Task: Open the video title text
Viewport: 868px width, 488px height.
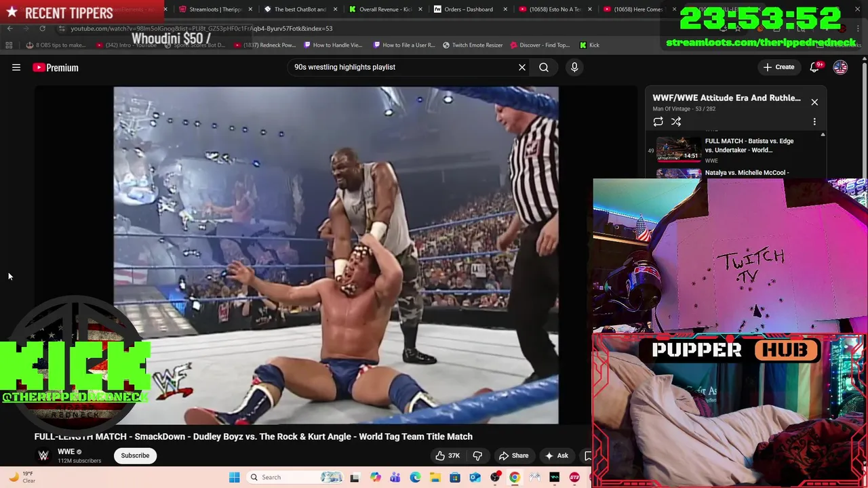Action: [254, 436]
